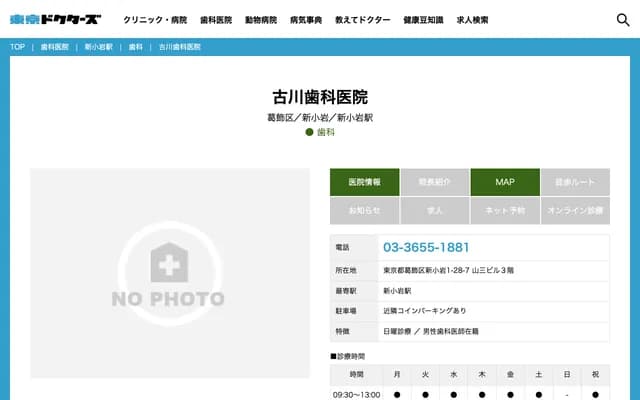Click the 歯科医院 breadcrumb link
Image resolution: width=640 pixels, height=400 pixels.
click(55, 47)
